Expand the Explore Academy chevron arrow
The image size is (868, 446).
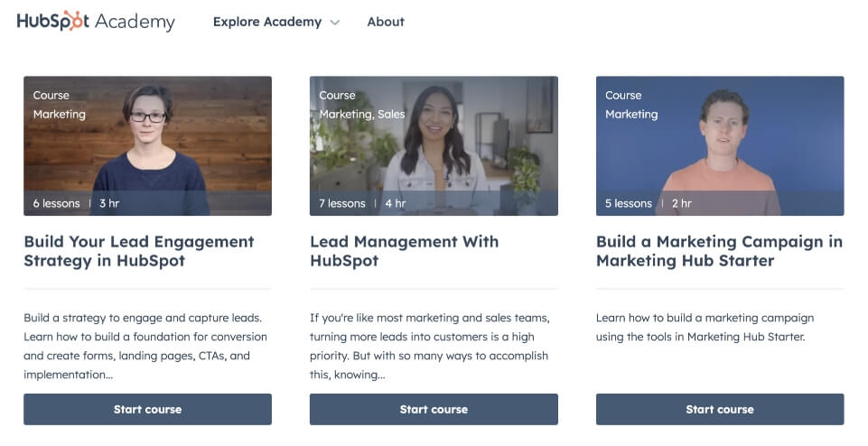pyautogui.click(x=335, y=23)
